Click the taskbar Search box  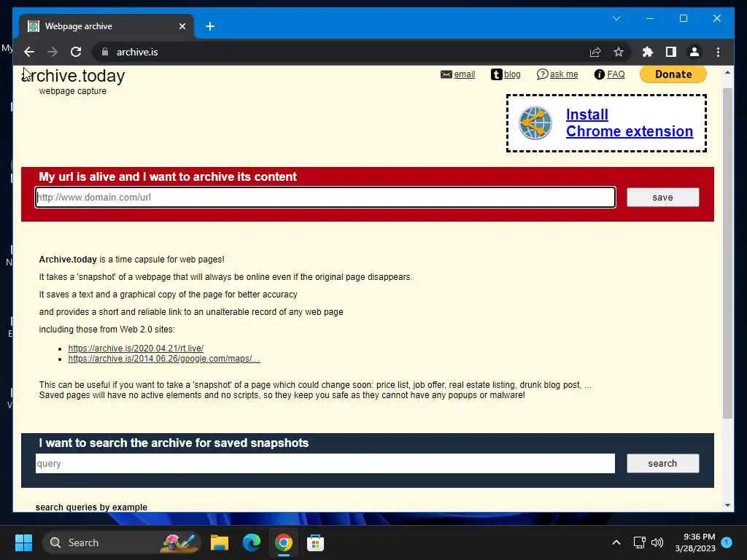[x=122, y=542]
